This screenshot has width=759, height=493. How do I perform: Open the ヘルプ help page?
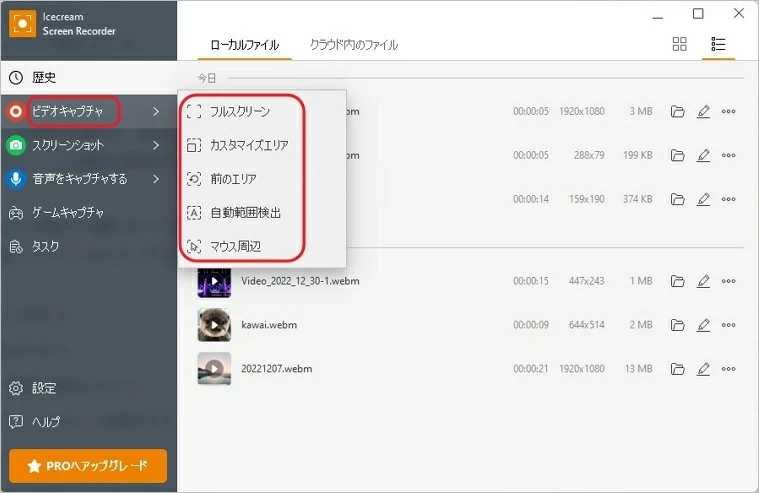[46, 422]
